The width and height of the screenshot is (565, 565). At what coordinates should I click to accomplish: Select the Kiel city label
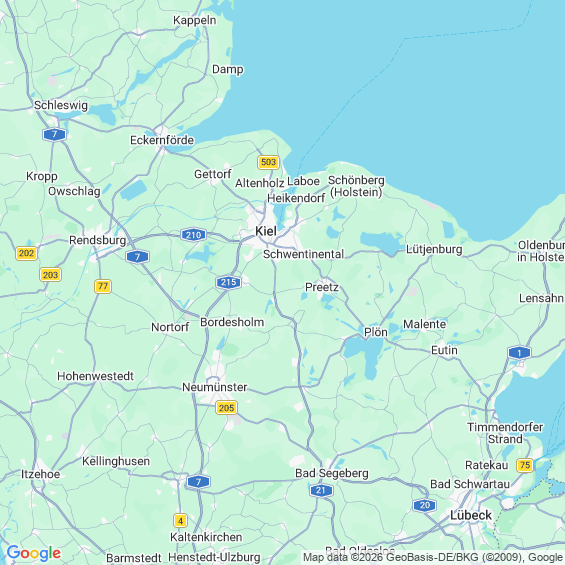coord(266,231)
